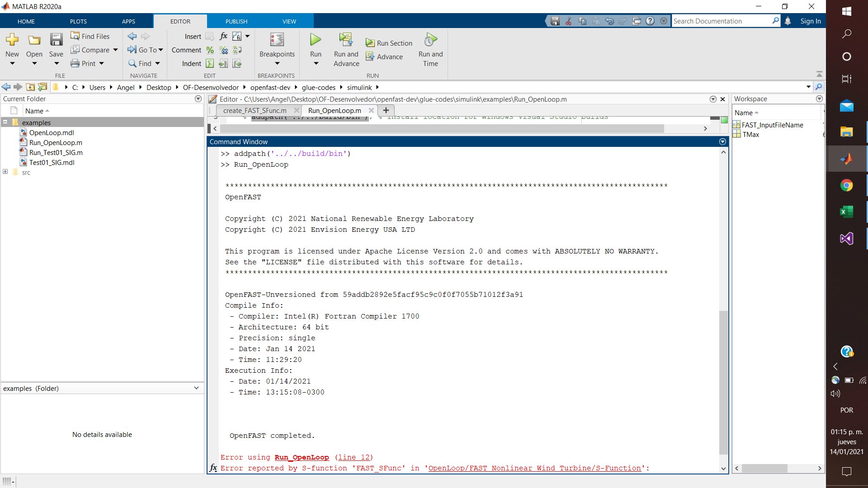This screenshot has width=868, height=488.
Task: Open Visual Studio from the taskbar
Action: pos(846,238)
